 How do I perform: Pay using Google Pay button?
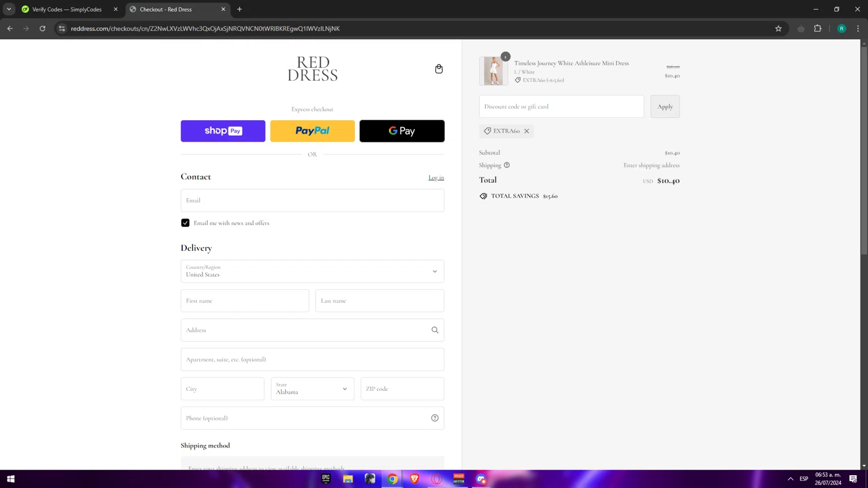pyautogui.click(x=402, y=131)
